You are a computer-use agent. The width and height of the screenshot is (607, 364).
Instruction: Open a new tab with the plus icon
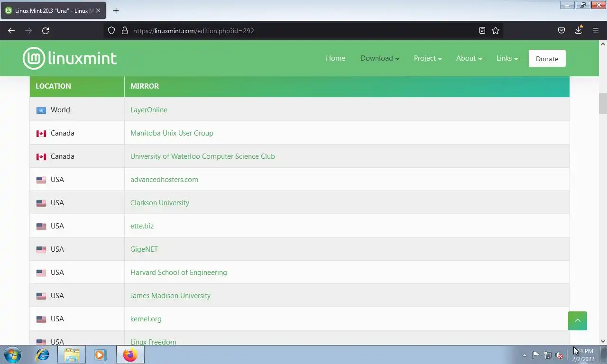point(116,10)
